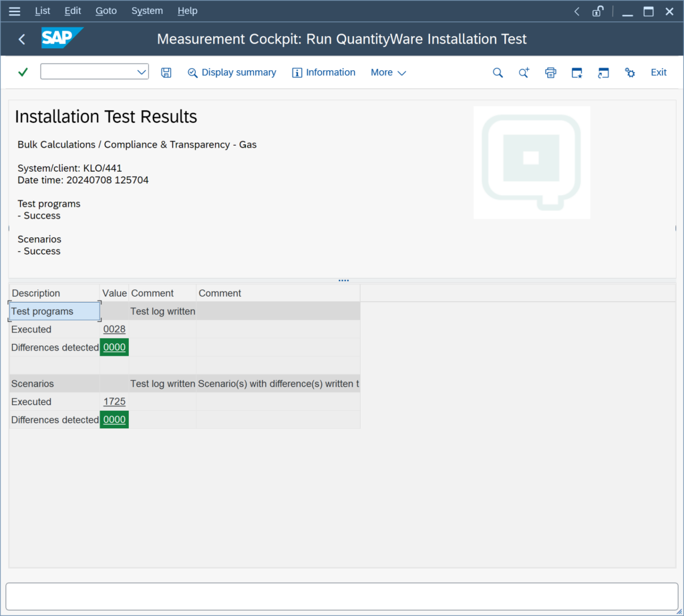The width and height of the screenshot is (684, 616).
Task: Click the first Comment column header
Action: click(163, 293)
